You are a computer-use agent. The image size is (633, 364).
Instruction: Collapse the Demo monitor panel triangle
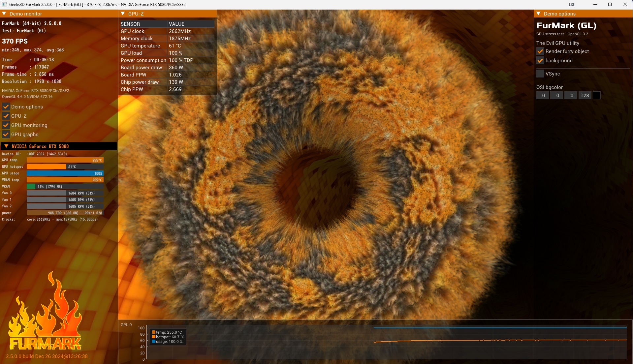(x=4, y=14)
